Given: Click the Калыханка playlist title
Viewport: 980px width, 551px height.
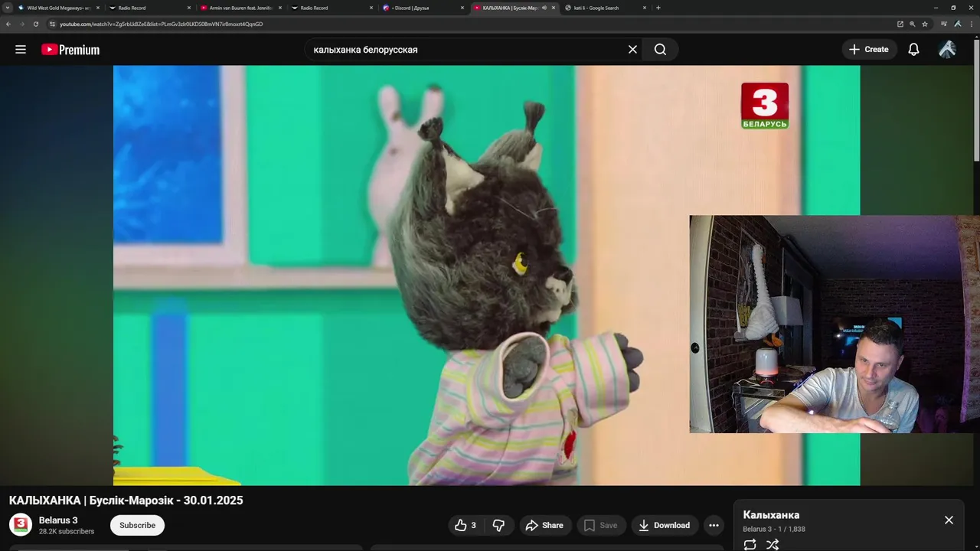Looking at the screenshot, I should [771, 515].
